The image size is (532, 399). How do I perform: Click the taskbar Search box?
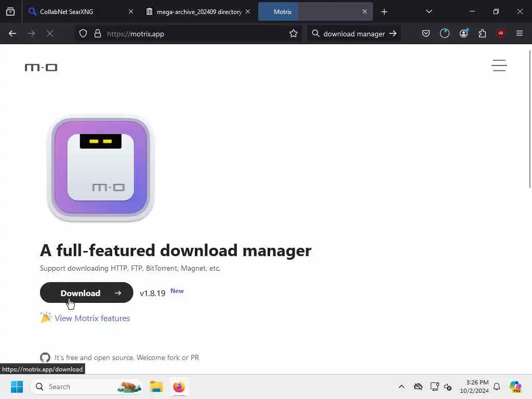click(x=87, y=387)
